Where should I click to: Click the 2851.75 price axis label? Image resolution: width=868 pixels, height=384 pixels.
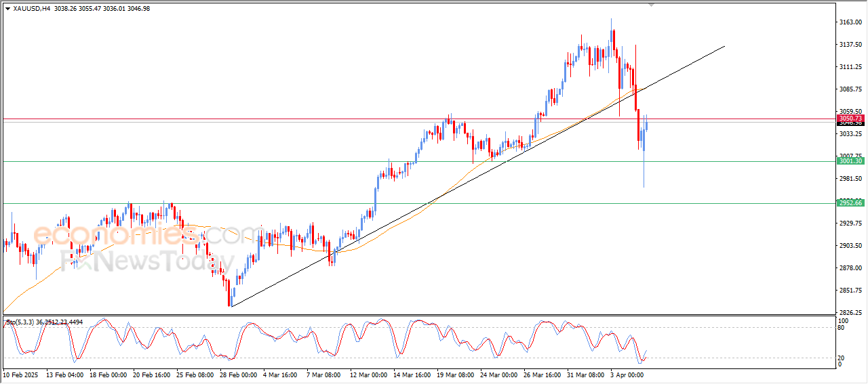point(850,291)
